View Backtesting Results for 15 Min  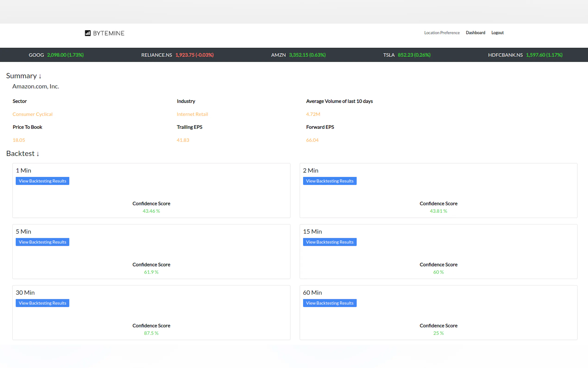pos(329,242)
